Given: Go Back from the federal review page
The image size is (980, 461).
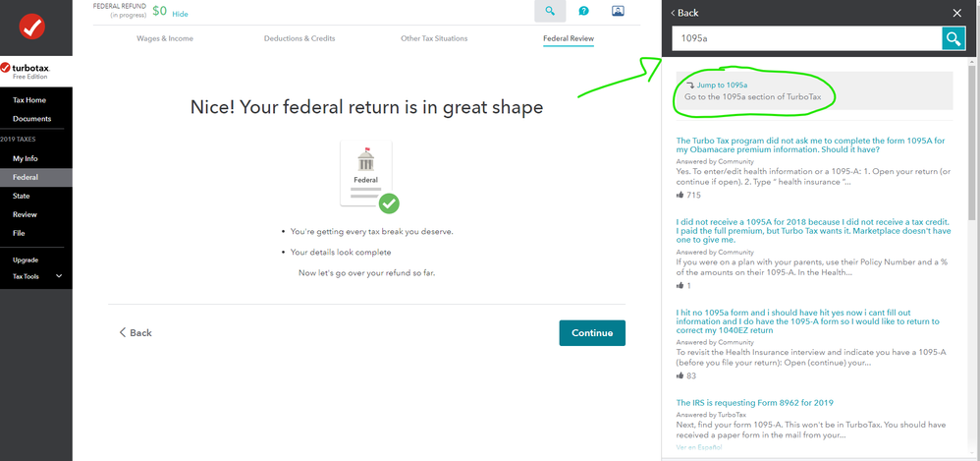Looking at the screenshot, I should (x=136, y=333).
